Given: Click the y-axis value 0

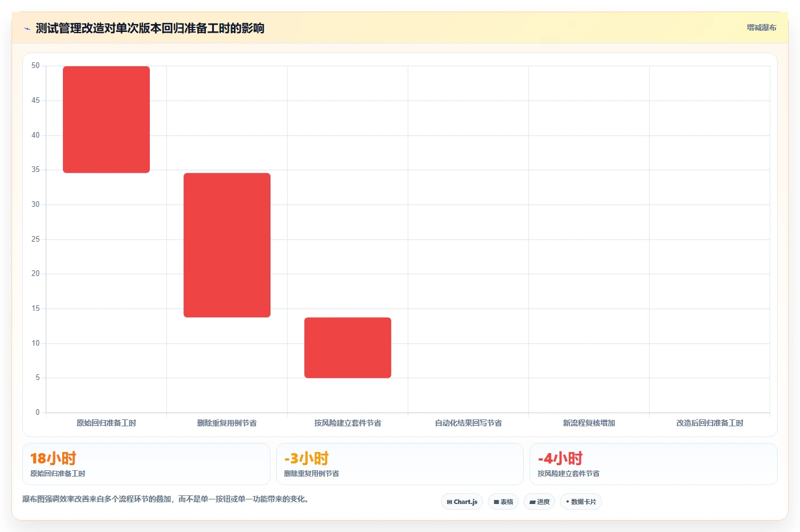Looking at the screenshot, I should tap(38, 413).
